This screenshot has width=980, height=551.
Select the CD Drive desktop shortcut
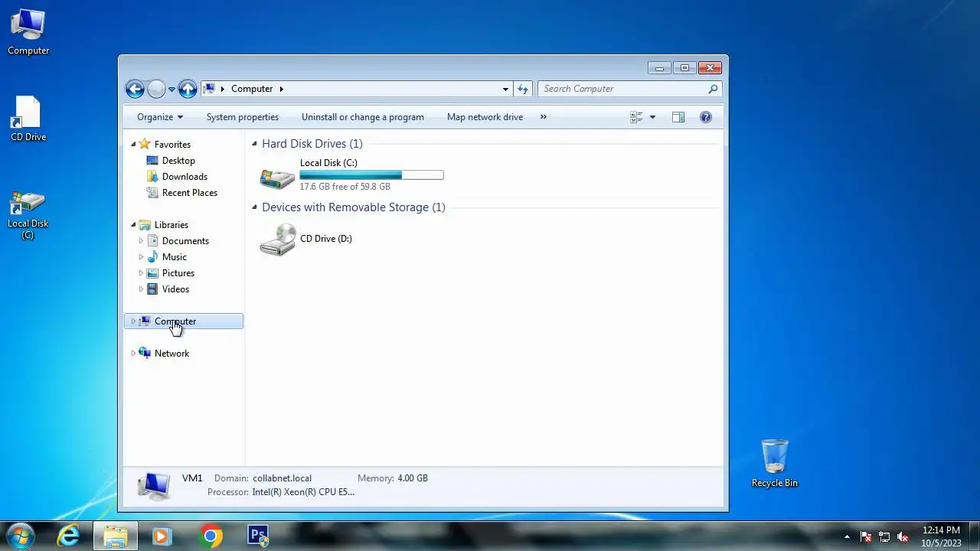(28, 119)
